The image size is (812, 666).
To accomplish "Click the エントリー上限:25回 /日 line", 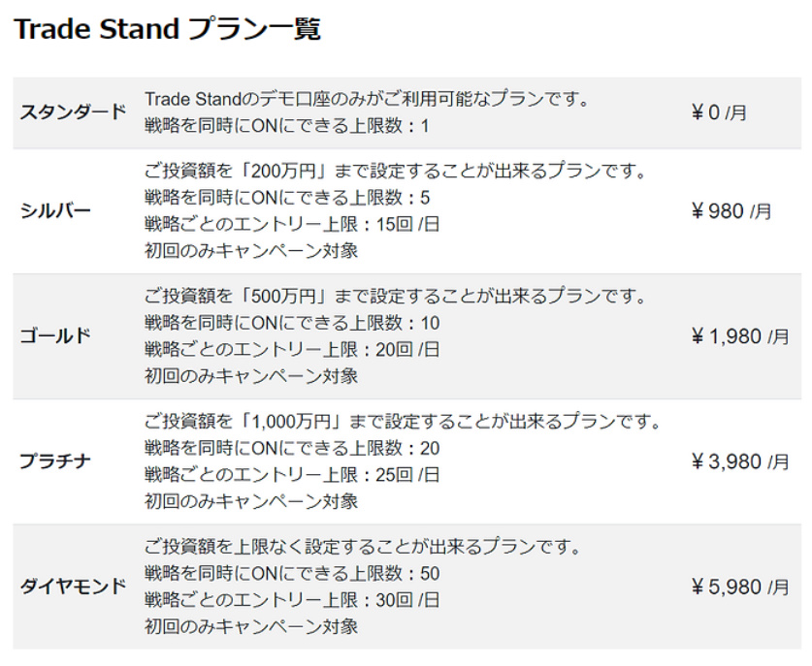I will click(291, 474).
